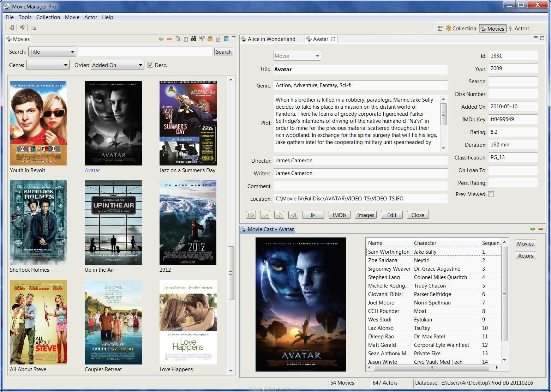Open the Movie type dropdown
Viewport: 551px width, 392px height.
297,56
